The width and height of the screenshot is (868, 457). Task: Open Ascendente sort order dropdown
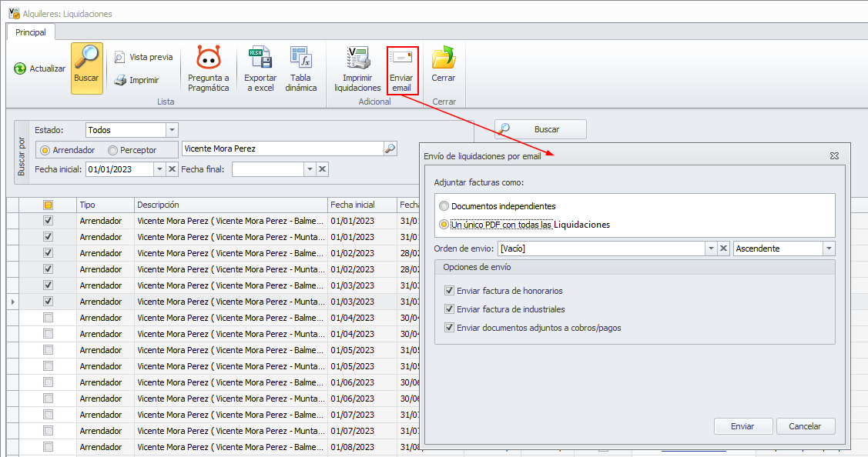pyautogui.click(x=829, y=249)
